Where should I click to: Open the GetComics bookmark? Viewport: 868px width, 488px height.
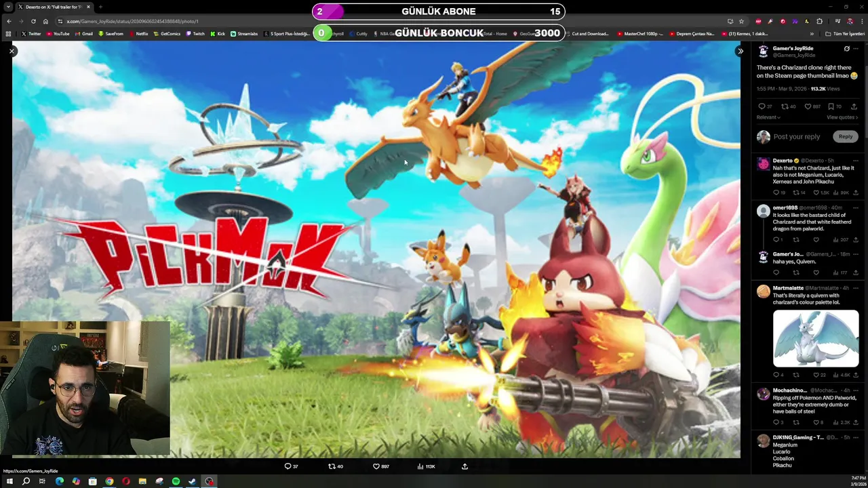click(x=167, y=33)
